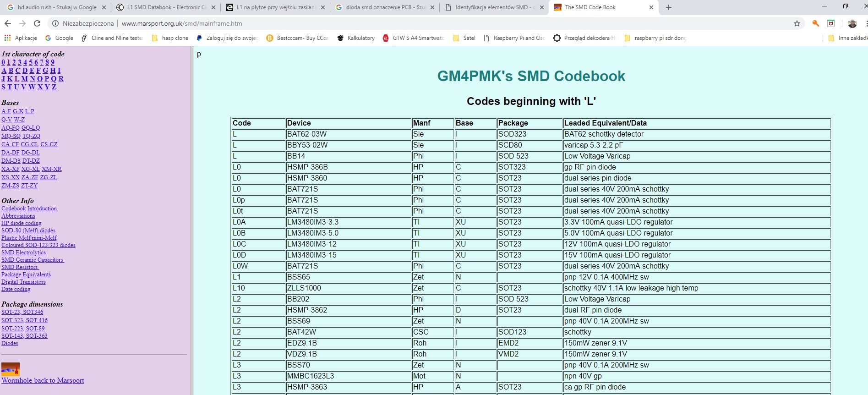Click the browser forward arrow
This screenshot has height=395, width=868.
pyautogui.click(x=22, y=23)
